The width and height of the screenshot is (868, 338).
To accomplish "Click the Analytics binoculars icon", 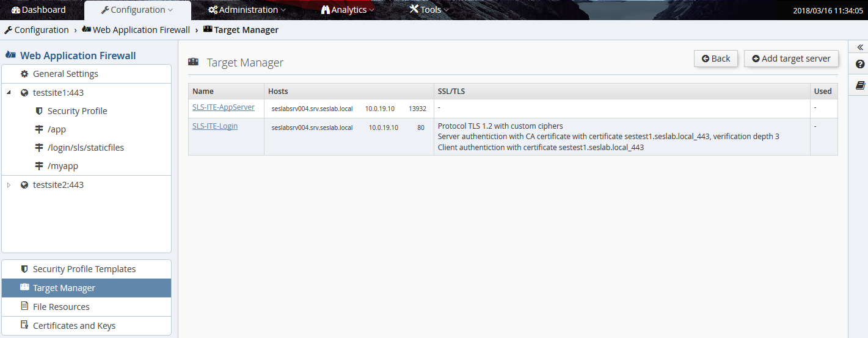I will [x=326, y=10].
